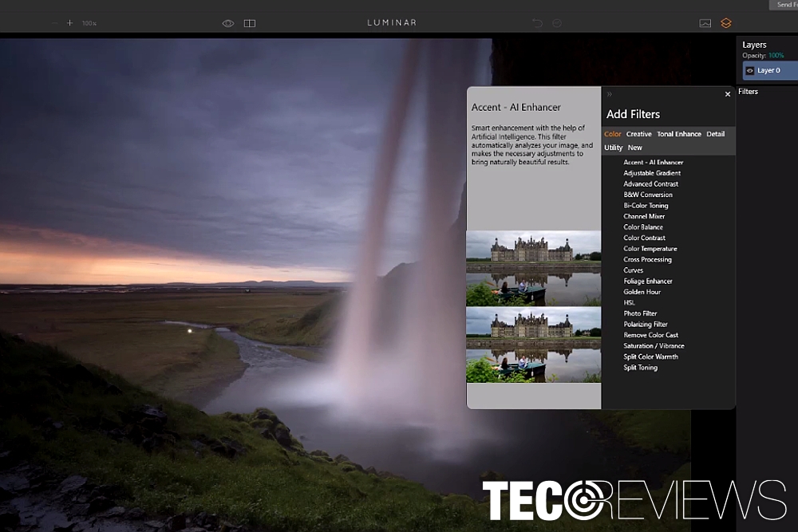This screenshot has width=798, height=532.
Task: Switch to the Color filter tab
Action: (x=613, y=134)
